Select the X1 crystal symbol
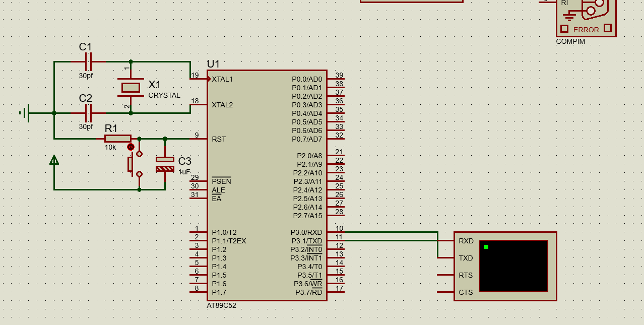The image size is (644, 325). [131, 88]
